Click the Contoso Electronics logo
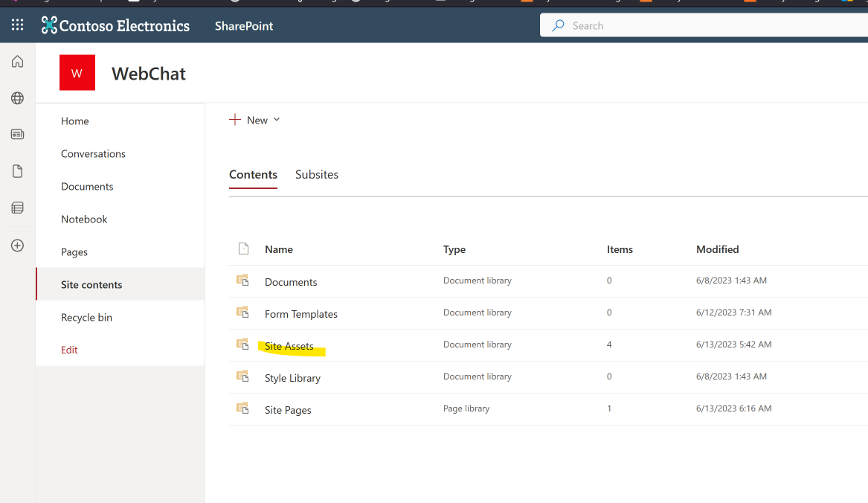 click(115, 25)
